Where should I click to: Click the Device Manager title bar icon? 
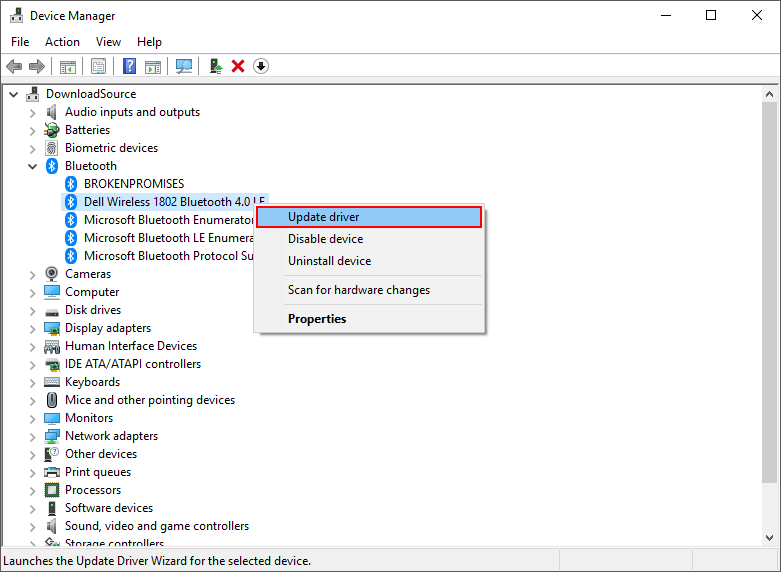(16, 16)
